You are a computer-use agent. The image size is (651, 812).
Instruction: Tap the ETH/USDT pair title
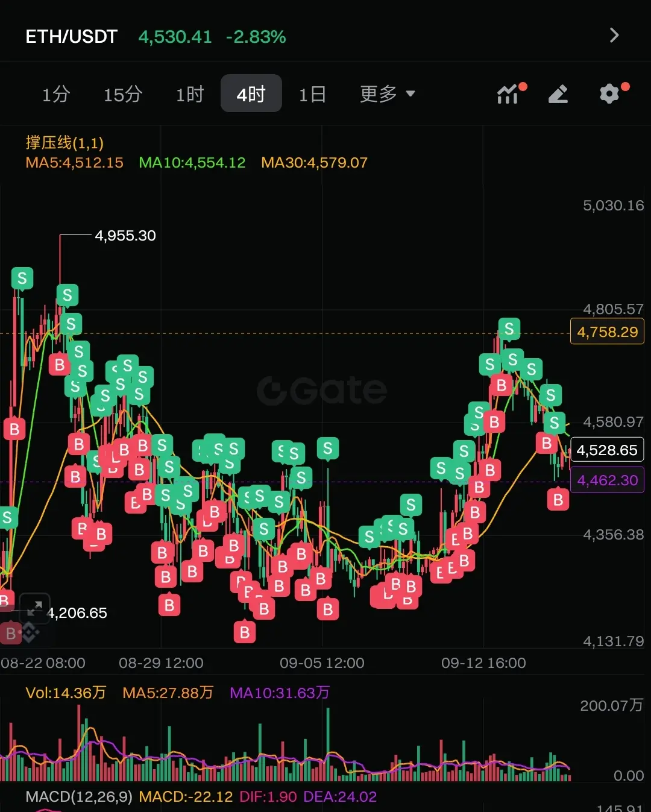pyautogui.click(x=71, y=37)
